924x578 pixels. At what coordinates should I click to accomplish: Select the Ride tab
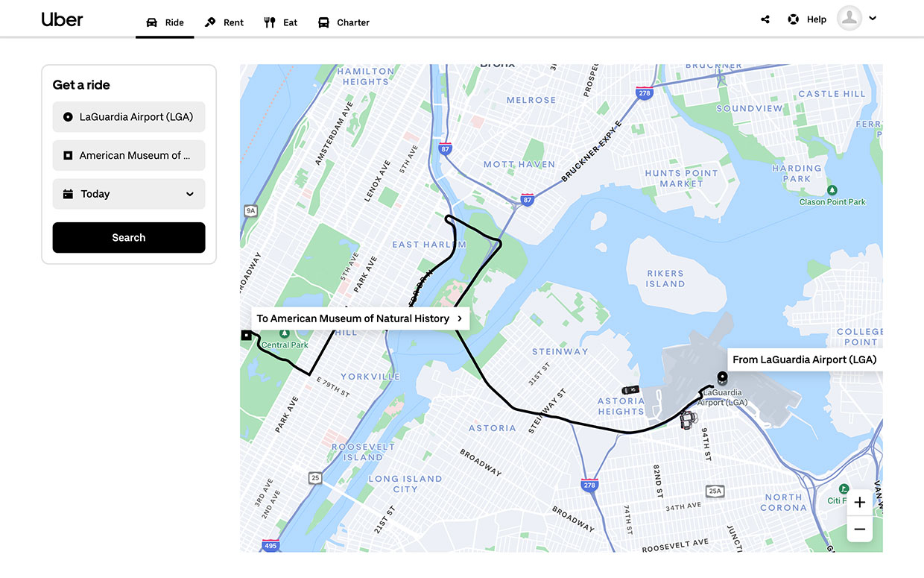[165, 22]
